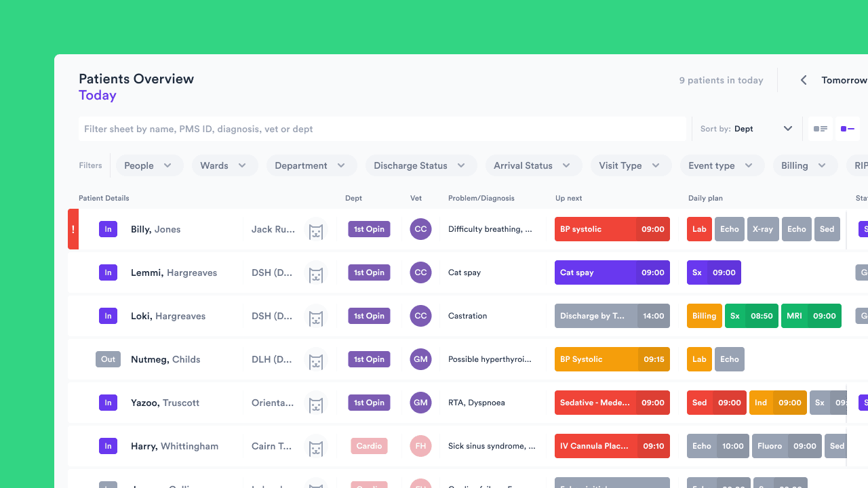The width and height of the screenshot is (868, 488).
Task: Open the Sort by Dept dropdown
Action: coord(746,129)
